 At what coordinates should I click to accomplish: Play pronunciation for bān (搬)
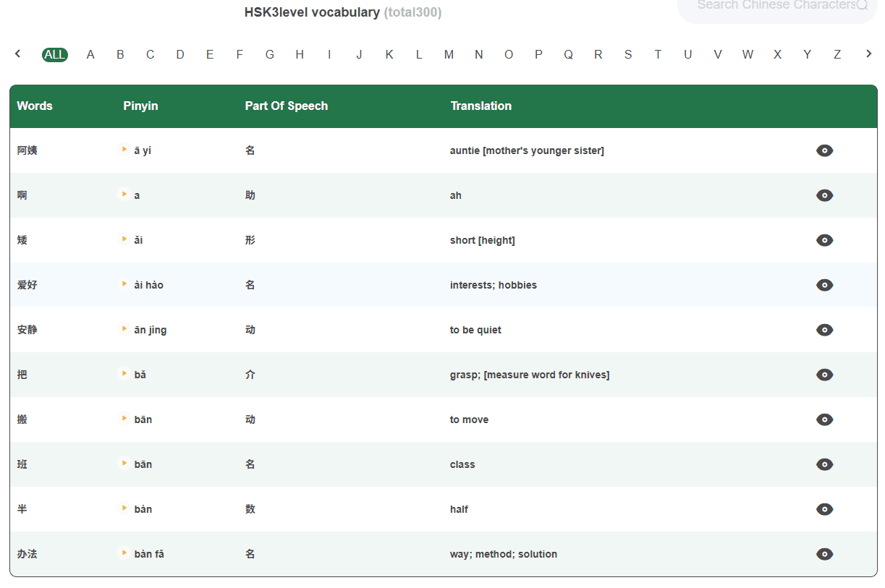click(x=124, y=419)
